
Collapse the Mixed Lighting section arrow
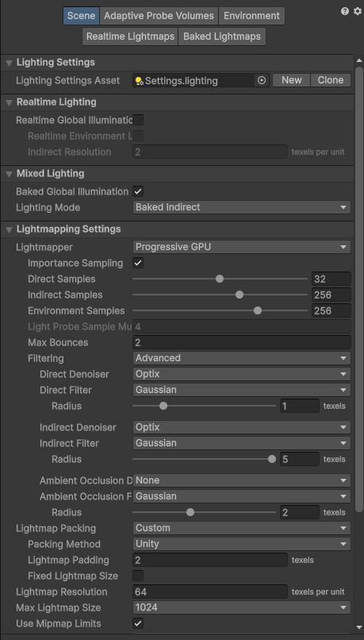tap(9, 174)
